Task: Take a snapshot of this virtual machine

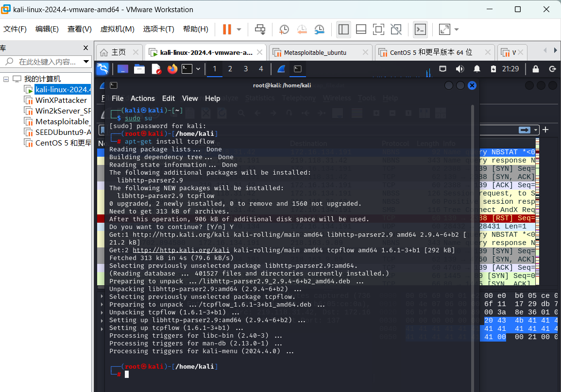Action: click(284, 29)
